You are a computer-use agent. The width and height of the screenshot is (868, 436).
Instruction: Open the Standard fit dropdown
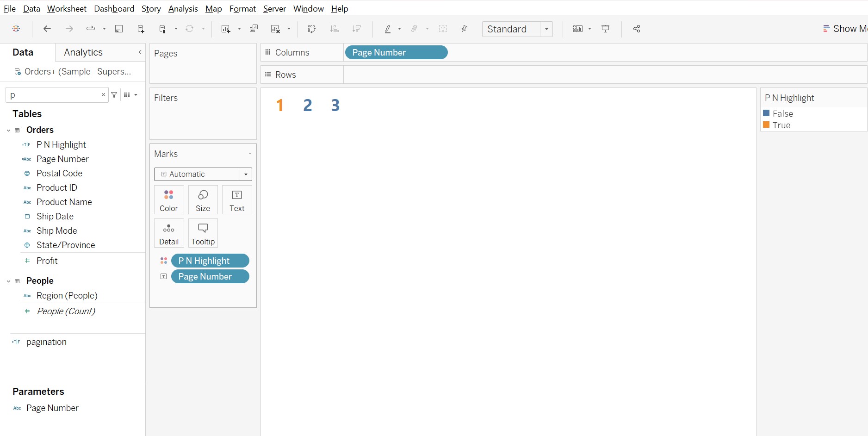tap(546, 29)
